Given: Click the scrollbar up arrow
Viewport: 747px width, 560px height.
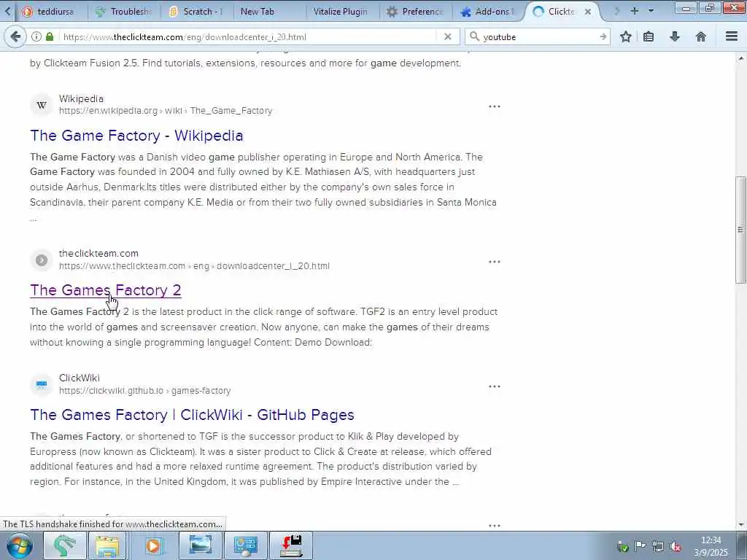Looking at the screenshot, I should [x=740, y=58].
